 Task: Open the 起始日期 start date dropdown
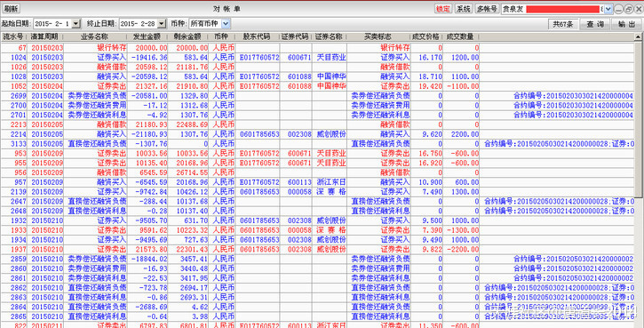(76, 24)
